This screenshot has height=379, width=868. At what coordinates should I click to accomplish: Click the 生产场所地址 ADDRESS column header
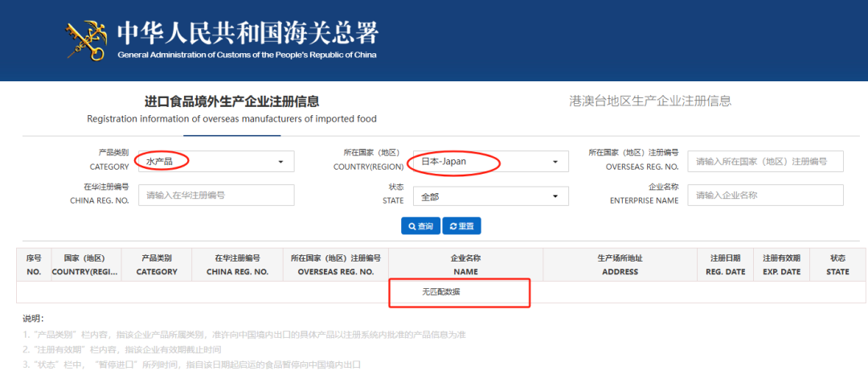[620, 265]
